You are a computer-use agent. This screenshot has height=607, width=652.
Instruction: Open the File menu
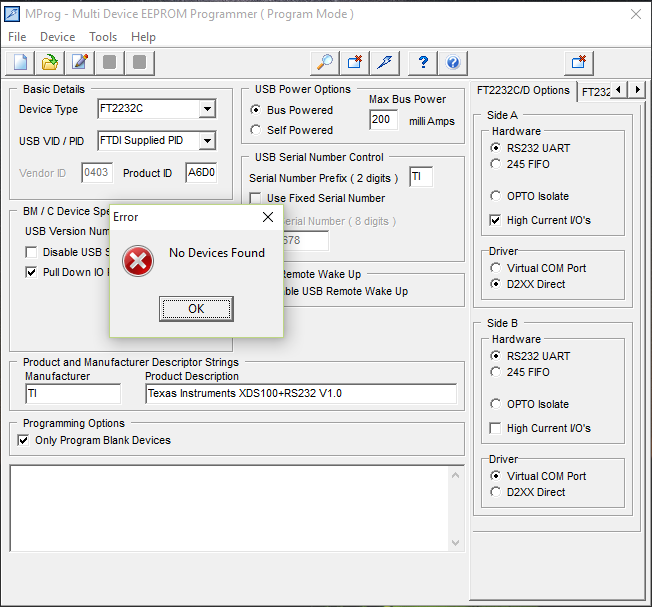17,37
